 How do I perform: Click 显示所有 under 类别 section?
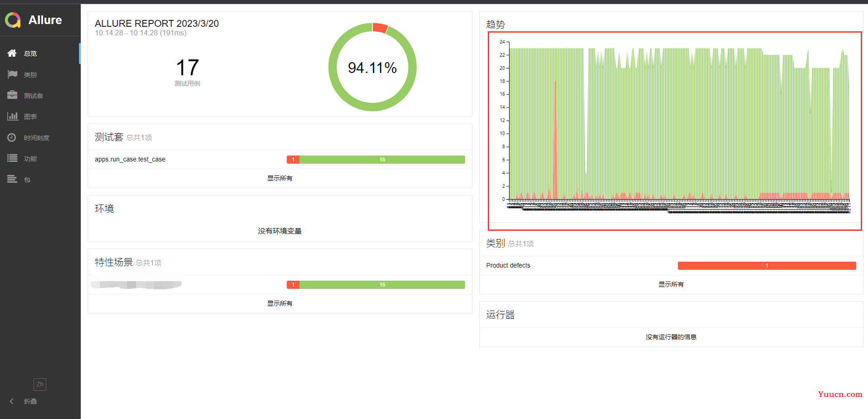click(x=671, y=284)
